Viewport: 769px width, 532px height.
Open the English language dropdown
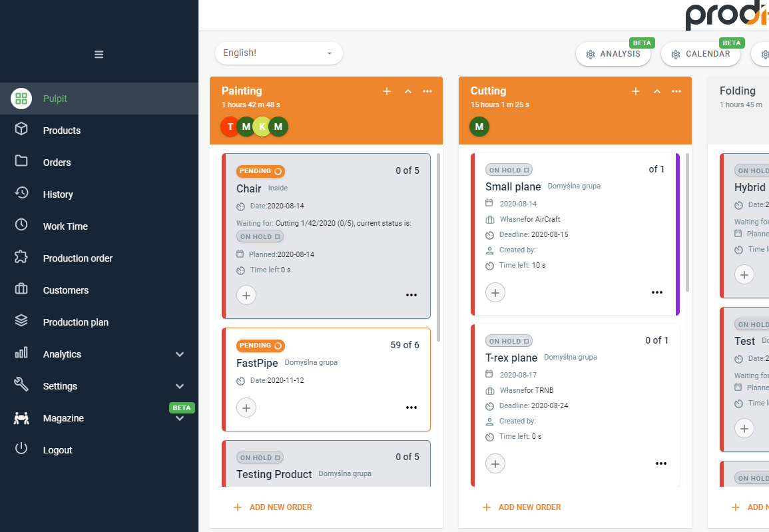pos(278,53)
